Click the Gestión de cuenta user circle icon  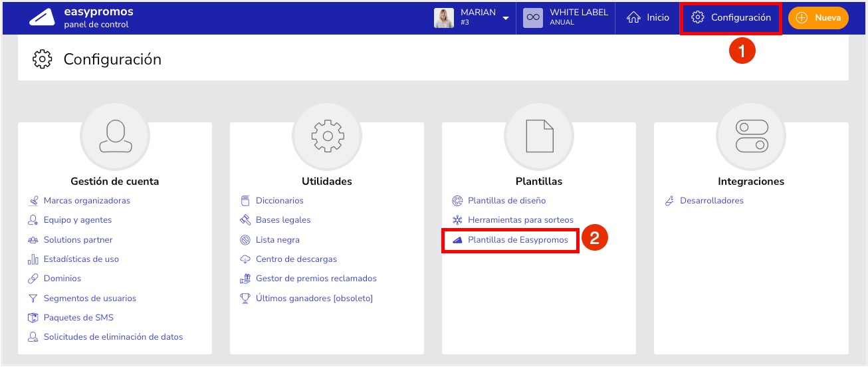[115, 136]
